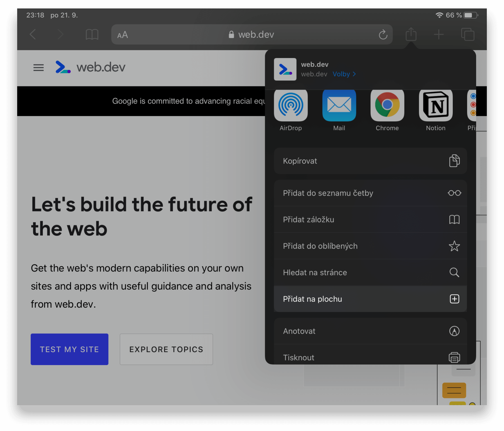Select Anotovat action
504x431 pixels.
pyautogui.click(x=370, y=331)
